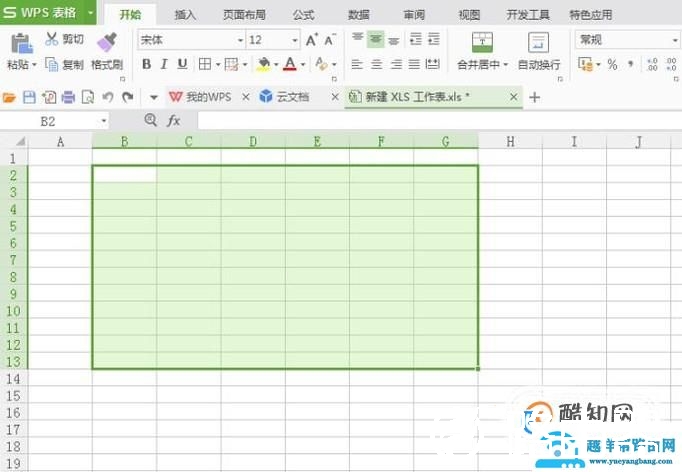This screenshot has width=682, height=472.
Task: Save the workbook with disk icon
Action: (29, 97)
